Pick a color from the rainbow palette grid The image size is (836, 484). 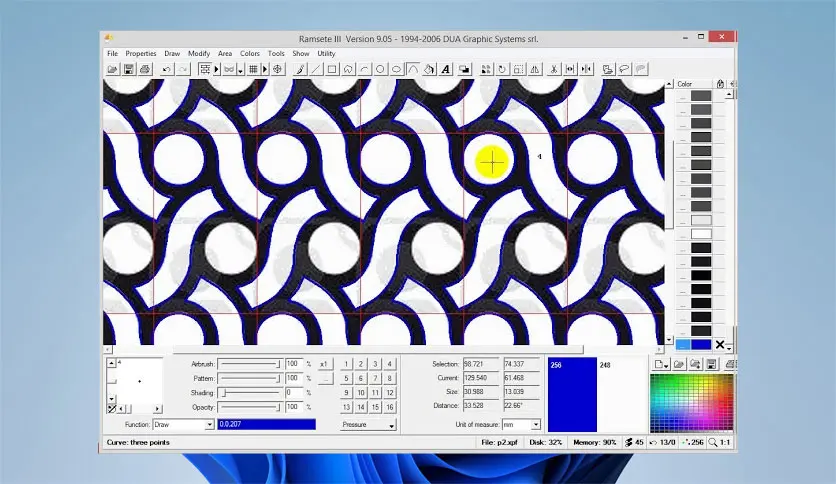pyautogui.click(x=692, y=403)
